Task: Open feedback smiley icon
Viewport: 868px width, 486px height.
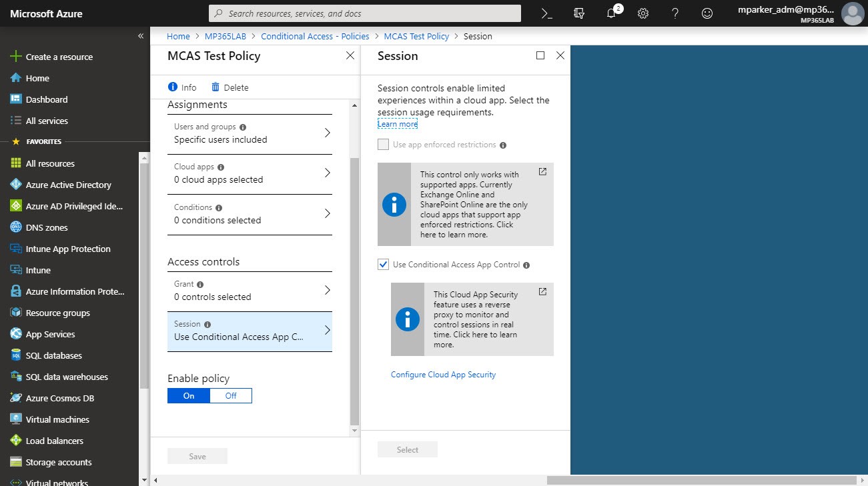Action: [707, 13]
